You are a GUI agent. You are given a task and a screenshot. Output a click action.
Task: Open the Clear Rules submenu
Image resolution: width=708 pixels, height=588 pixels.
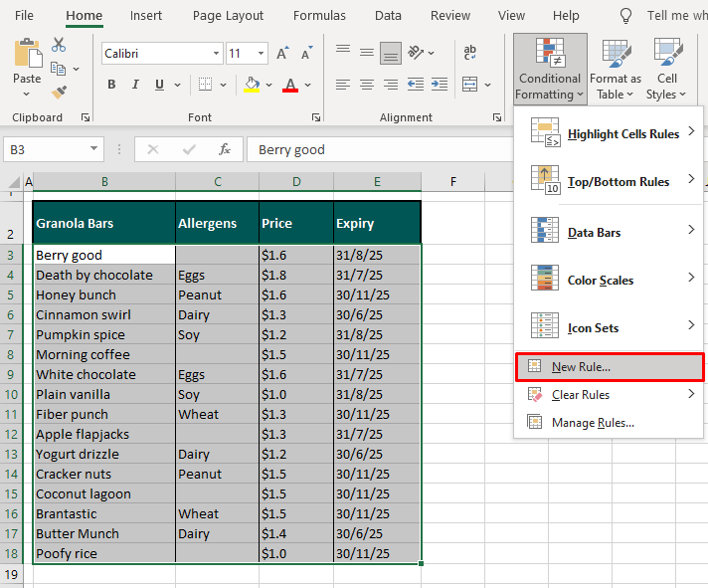coord(609,395)
